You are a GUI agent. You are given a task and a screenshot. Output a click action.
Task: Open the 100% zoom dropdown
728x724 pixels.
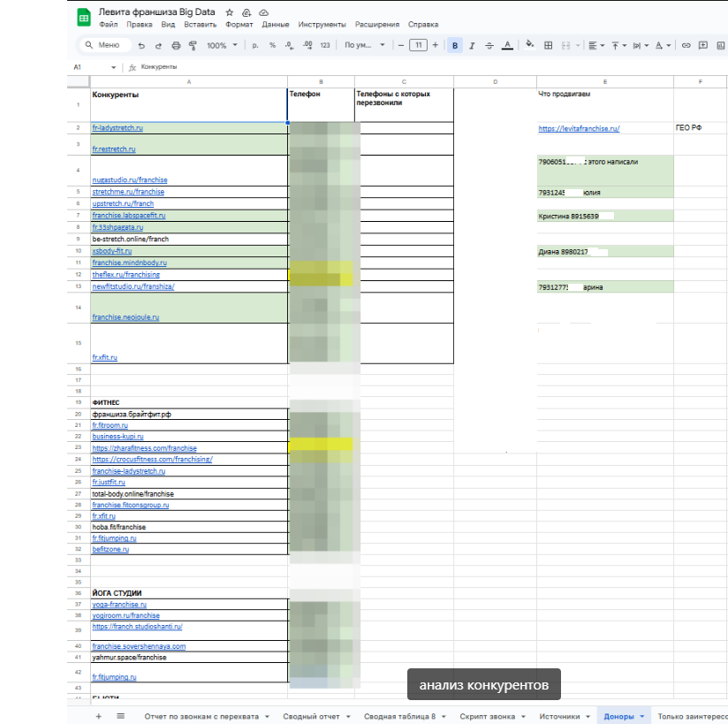[220, 45]
